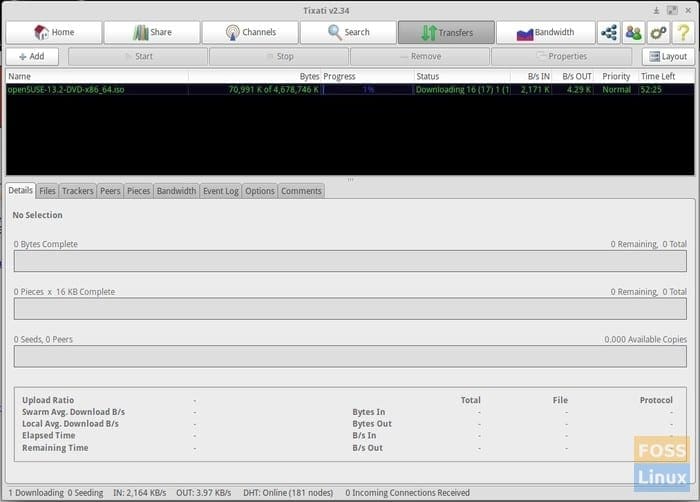Screen dimensions: 700x502
Task: Click the Seeds and Peers availability bar
Action: tap(350, 356)
